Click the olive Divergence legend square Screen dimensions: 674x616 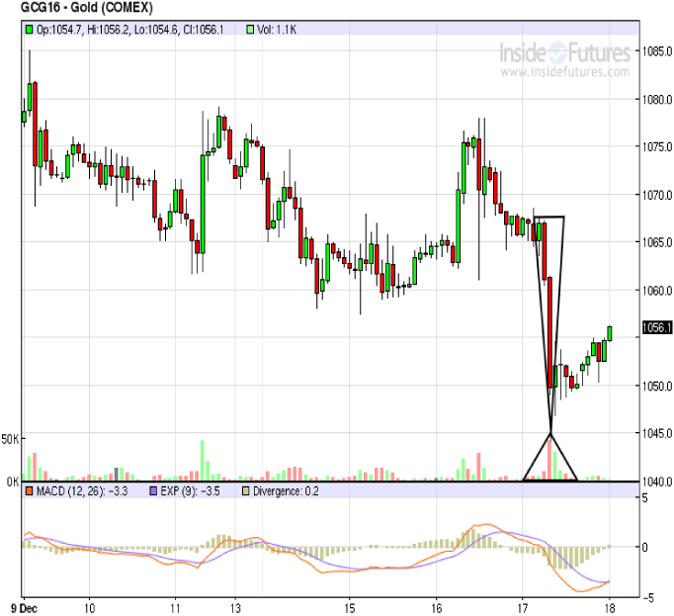[247, 490]
